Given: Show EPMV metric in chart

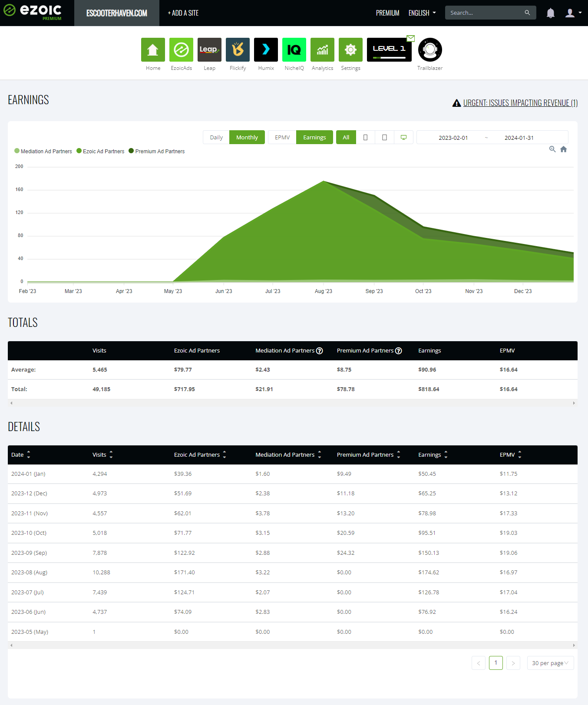Looking at the screenshot, I should tap(282, 137).
